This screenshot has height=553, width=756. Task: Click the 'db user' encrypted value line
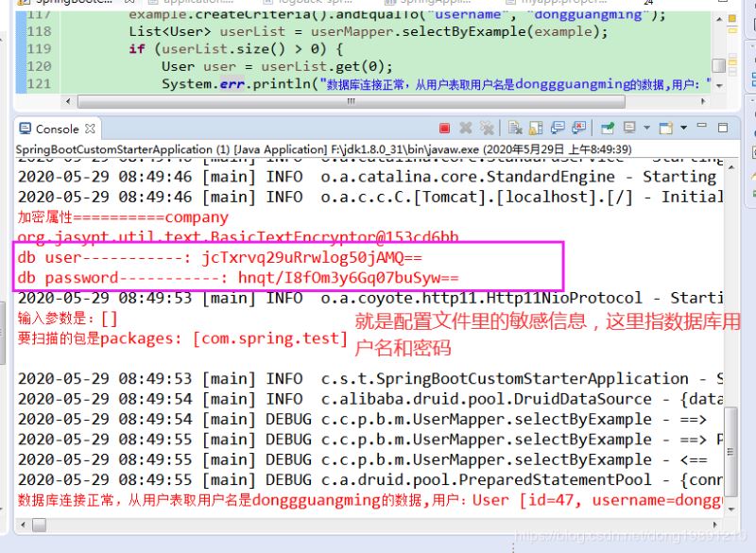coord(220,257)
